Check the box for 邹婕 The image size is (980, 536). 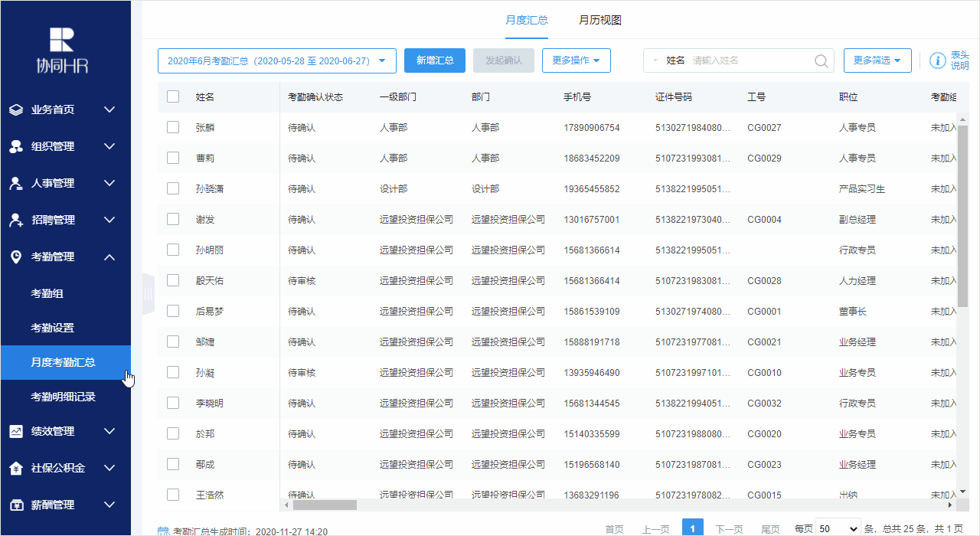click(x=173, y=342)
